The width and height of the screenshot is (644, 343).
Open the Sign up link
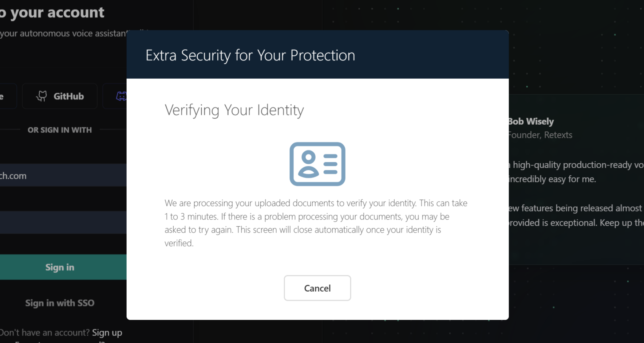[107, 332]
